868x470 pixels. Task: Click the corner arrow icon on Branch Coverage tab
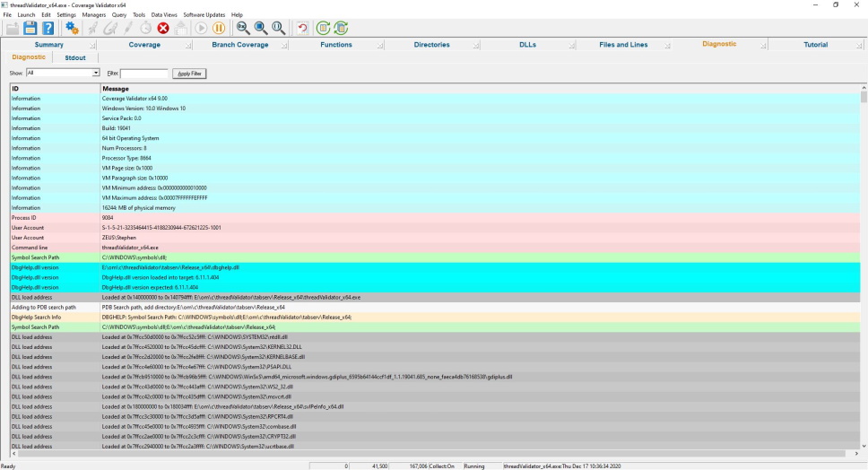[284, 46]
